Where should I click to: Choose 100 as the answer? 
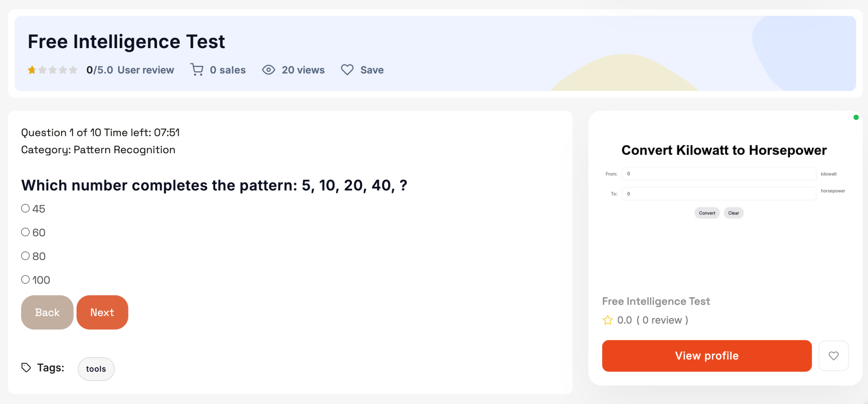[25, 279]
